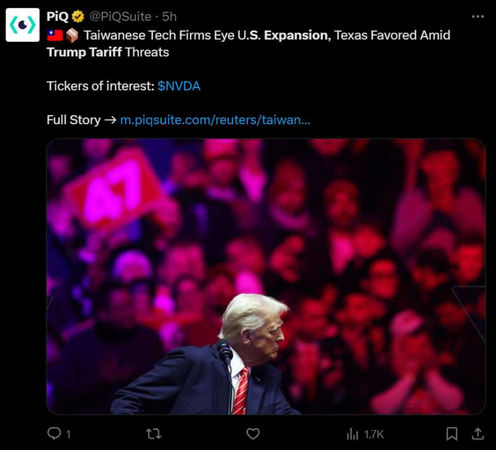Screen dimensions: 496x450
Task: Click the reply speech bubble icon
Action: pyautogui.click(x=54, y=433)
